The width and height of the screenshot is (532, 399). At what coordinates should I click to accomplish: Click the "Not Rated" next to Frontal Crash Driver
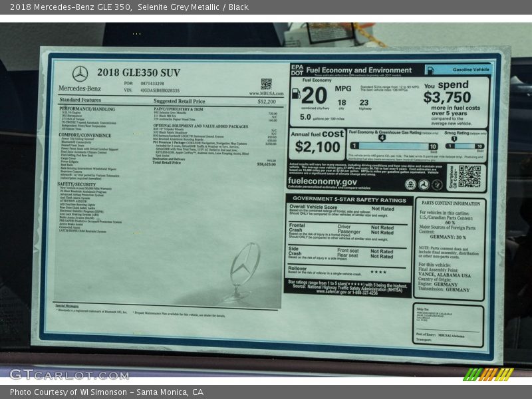coord(382,227)
